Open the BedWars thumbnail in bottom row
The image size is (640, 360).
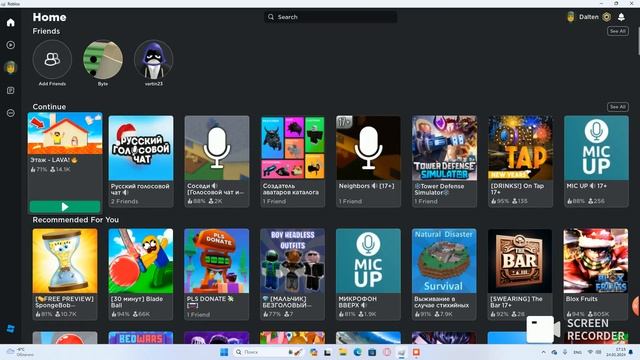pyautogui.click(x=141, y=338)
